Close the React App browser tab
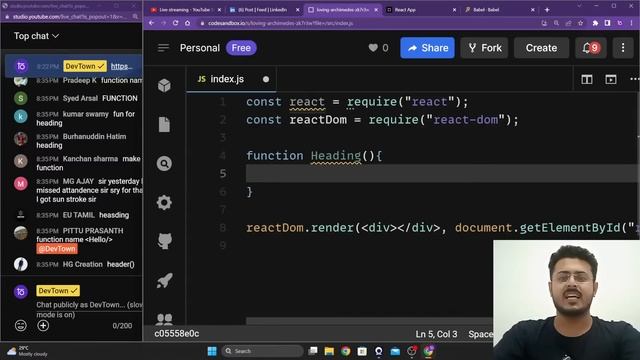Screen dimensions: 640x360 point(454,9)
